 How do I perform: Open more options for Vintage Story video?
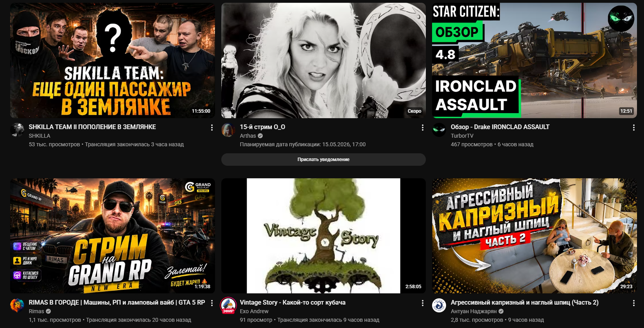pyautogui.click(x=423, y=303)
